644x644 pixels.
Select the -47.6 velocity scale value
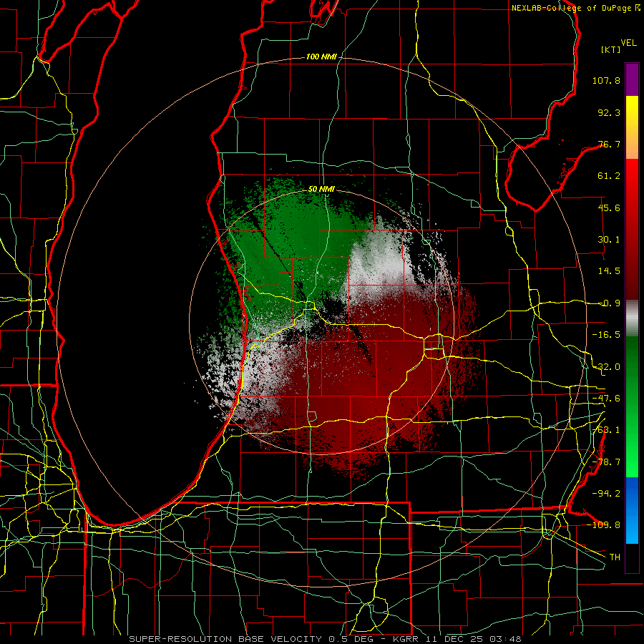click(606, 399)
